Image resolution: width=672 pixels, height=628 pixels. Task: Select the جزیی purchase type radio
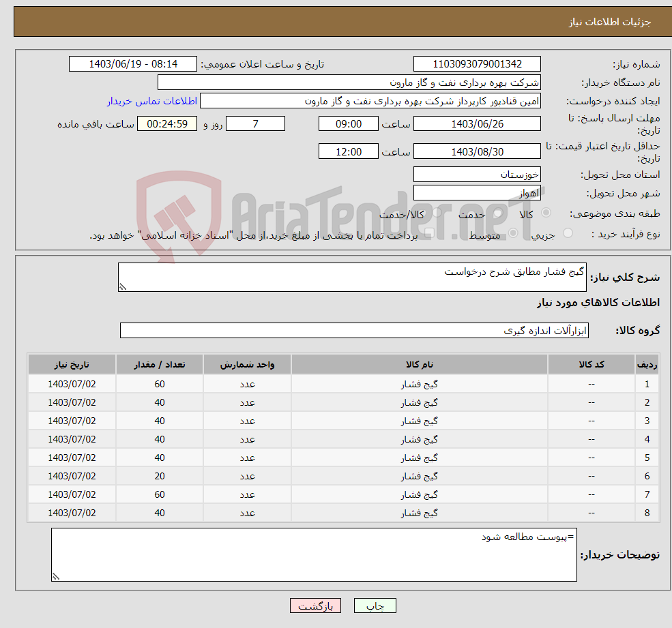tap(568, 233)
